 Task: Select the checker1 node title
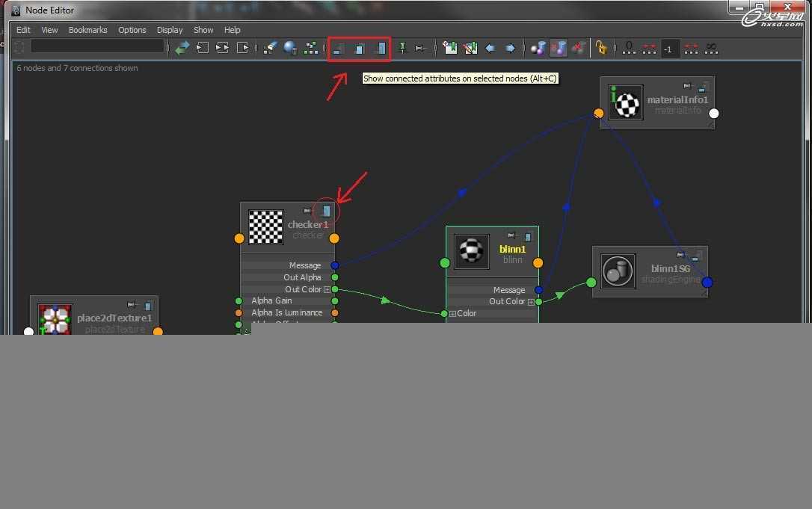[308, 225]
